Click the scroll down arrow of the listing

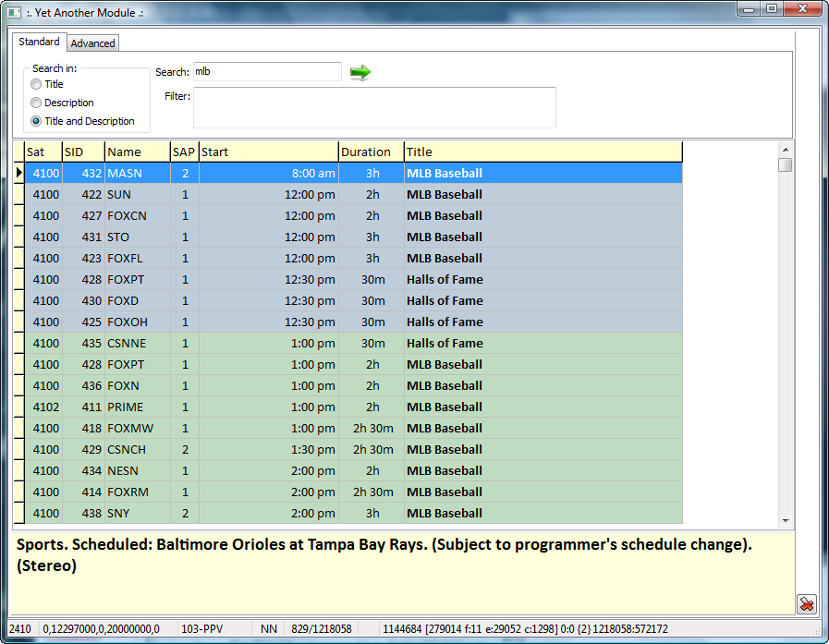point(786,521)
